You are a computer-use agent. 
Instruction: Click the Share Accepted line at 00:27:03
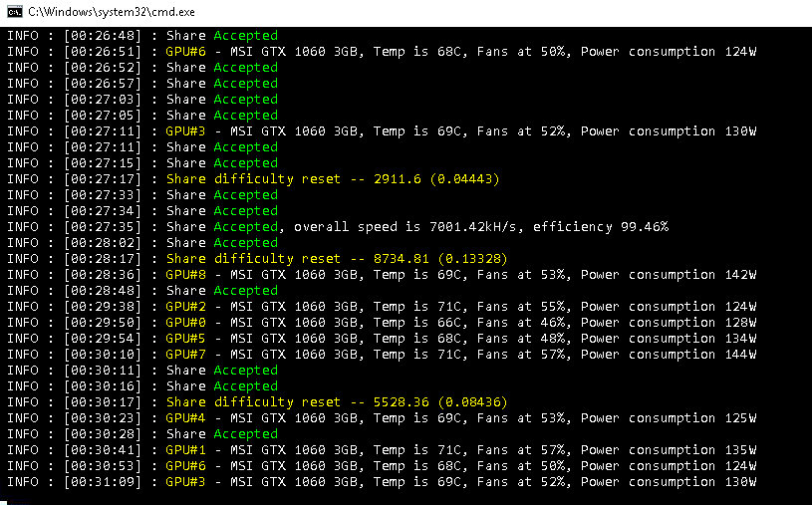coord(142,100)
